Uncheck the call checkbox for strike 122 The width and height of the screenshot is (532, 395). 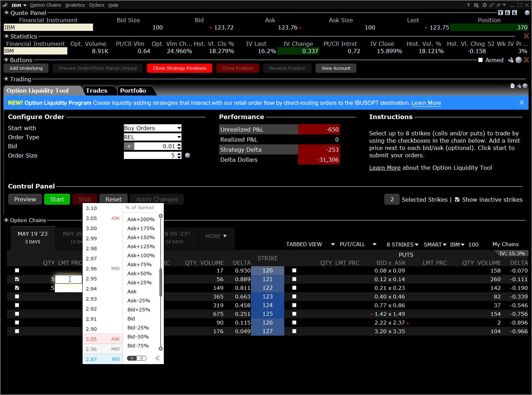coord(17,288)
